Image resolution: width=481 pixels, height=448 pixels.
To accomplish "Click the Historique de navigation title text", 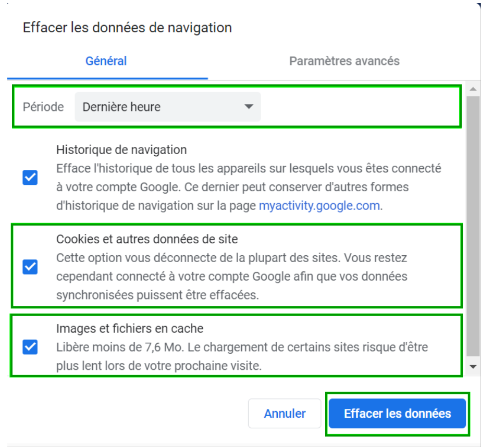I will tap(121, 150).
